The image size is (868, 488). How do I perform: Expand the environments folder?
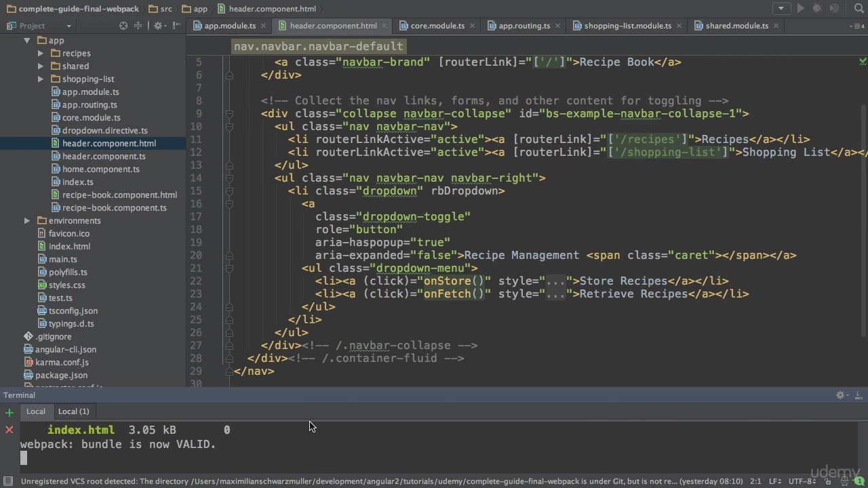(x=27, y=221)
